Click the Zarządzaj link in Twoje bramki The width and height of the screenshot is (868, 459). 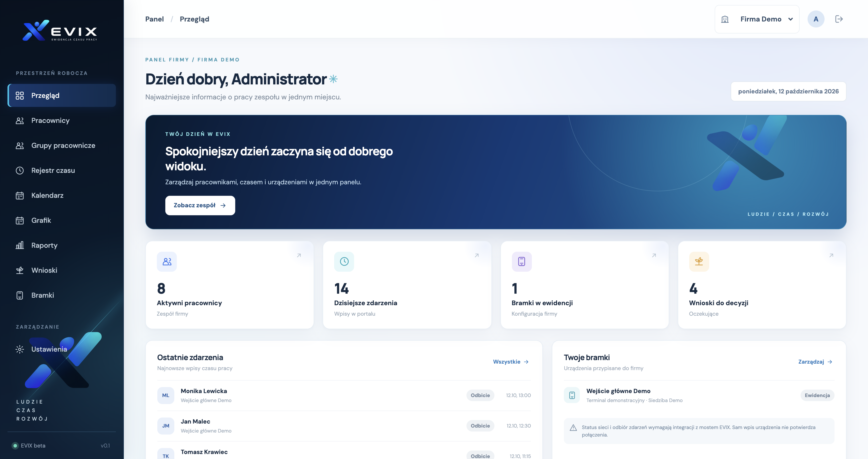click(x=815, y=362)
